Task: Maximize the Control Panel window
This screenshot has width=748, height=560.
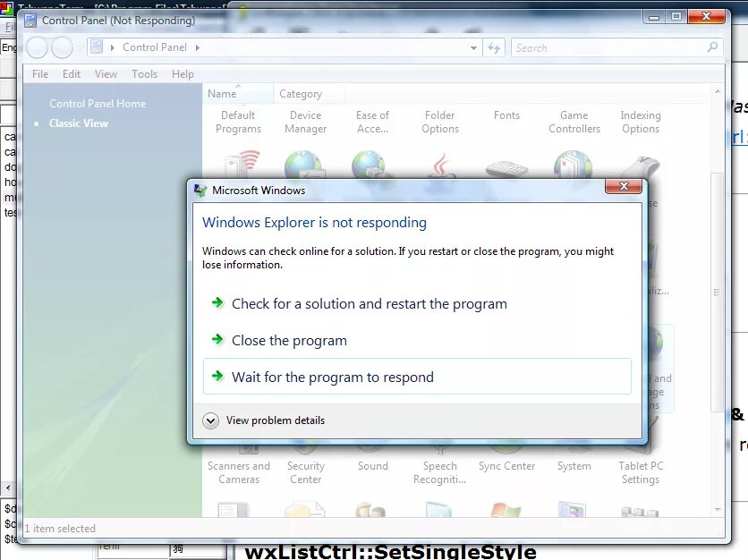Action: click(676, 17)
